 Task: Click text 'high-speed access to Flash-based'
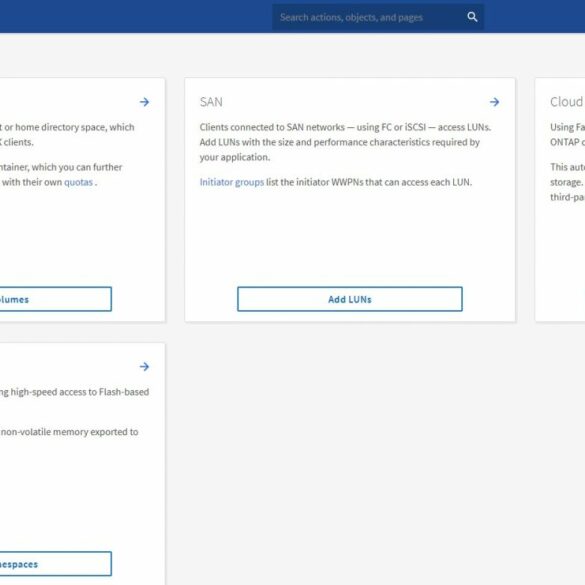tap(79, 392)
